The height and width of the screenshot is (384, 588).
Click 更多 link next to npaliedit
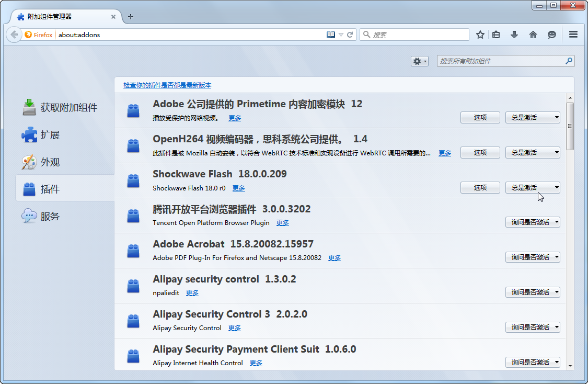[192, 293]
